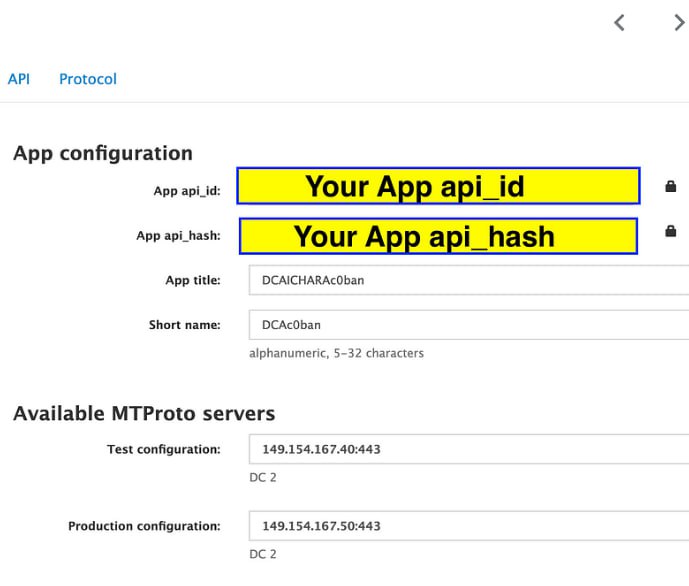
Task: Click the Available MTProto servers heading
Action: (x=144, y=413)
